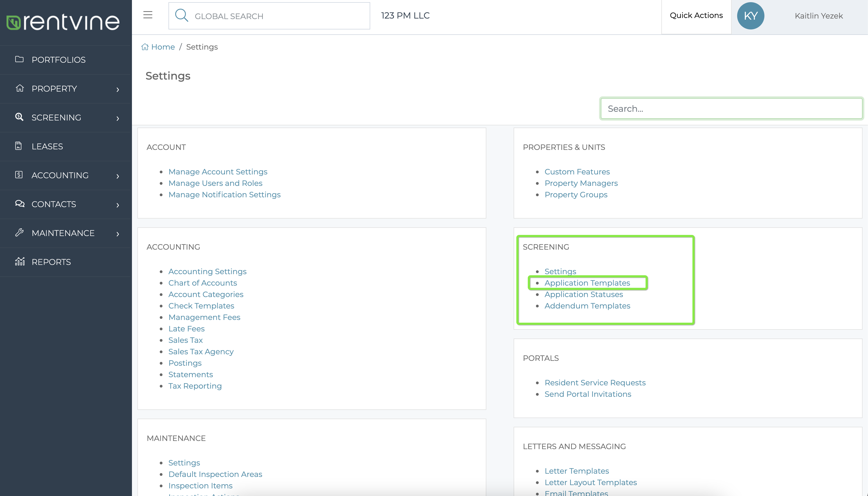Click the Contacts chat bubbles icon
This screenshot has width=868, height=496.
(20, 204)
